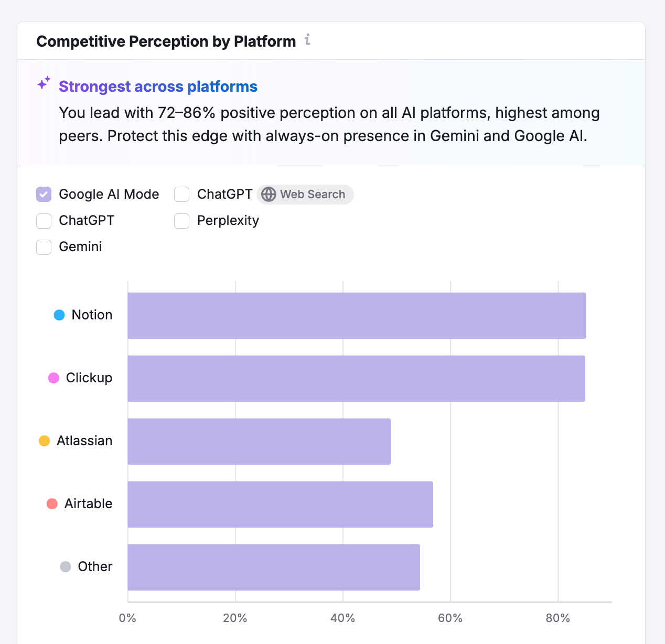Click the Strongest across platforms heading
The width and height of the screenshot is (665, 644).
point(158,87)
